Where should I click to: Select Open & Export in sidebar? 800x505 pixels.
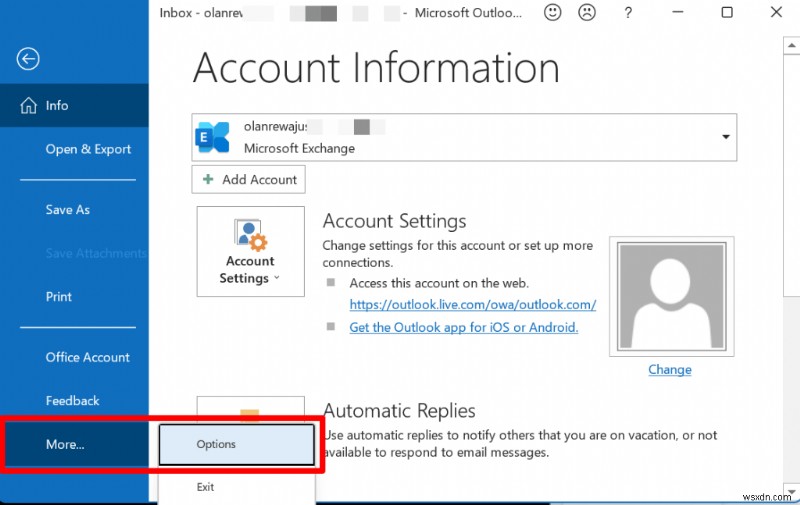coord(88,149)
